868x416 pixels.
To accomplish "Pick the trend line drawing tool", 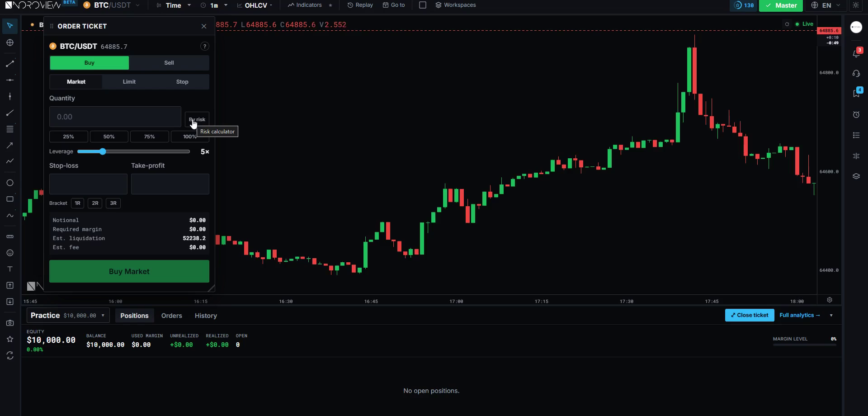I will tap(10, 64).
